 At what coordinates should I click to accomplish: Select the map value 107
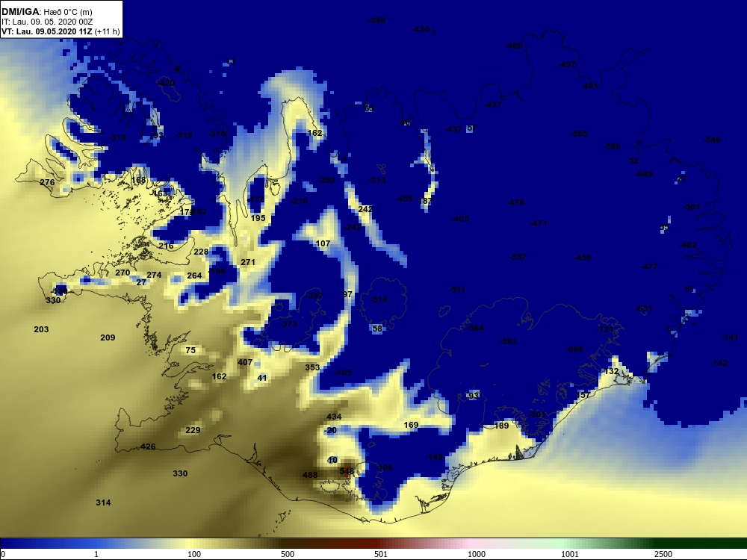pyautogui.click(x=323, y=243)
